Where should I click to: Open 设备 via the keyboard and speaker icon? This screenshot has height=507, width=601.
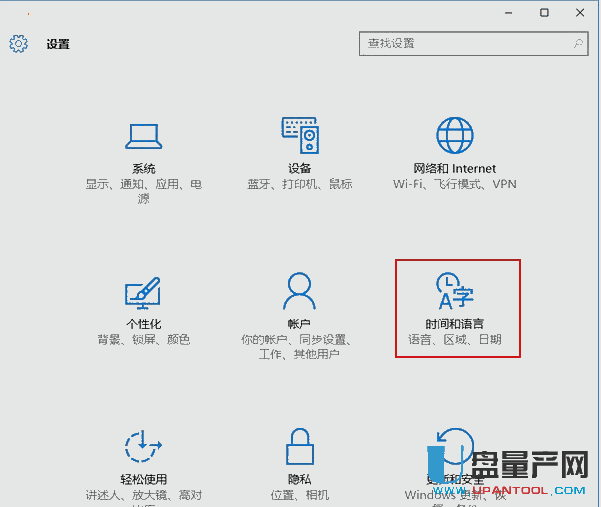pos(299,135)
